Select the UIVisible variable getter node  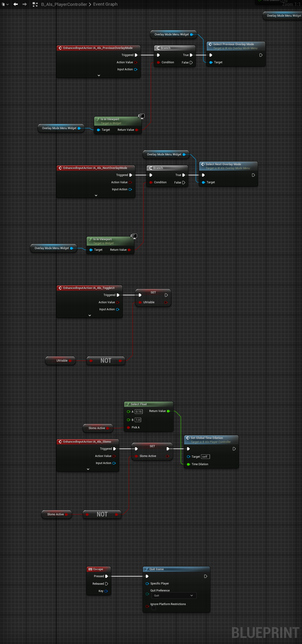60,360
